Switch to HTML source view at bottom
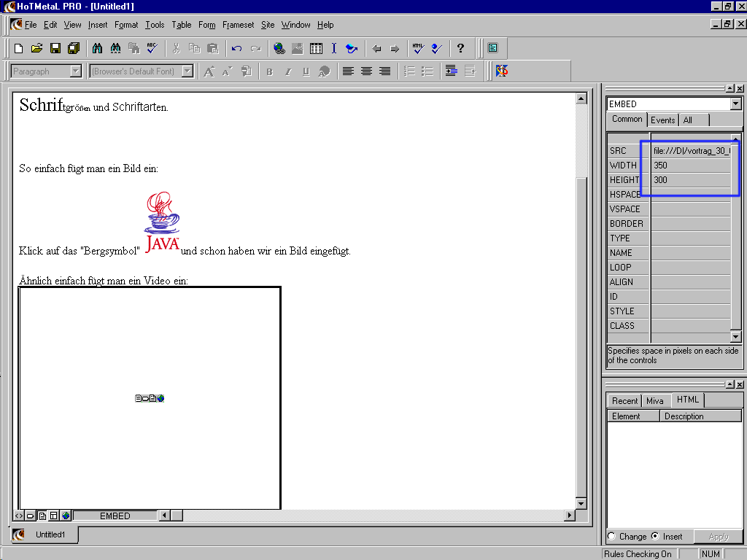 (19, 516)
